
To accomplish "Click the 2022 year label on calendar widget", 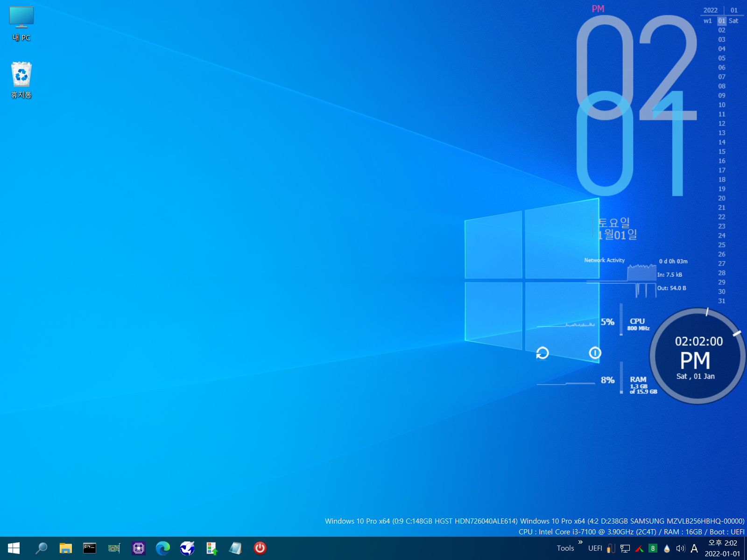I will point(711,10).
